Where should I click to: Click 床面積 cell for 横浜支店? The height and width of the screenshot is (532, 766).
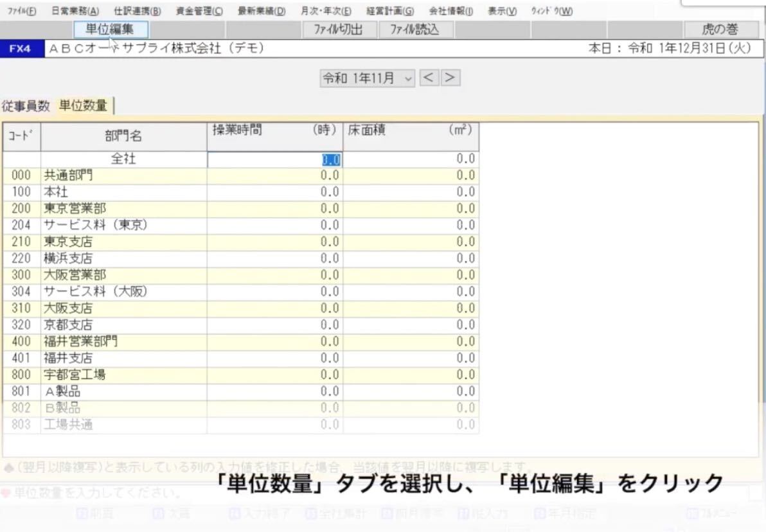411,259
